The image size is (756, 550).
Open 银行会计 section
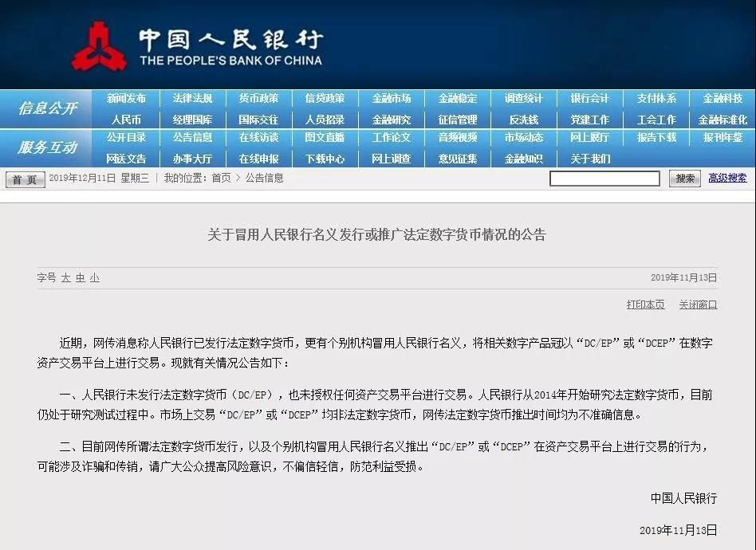590,98
